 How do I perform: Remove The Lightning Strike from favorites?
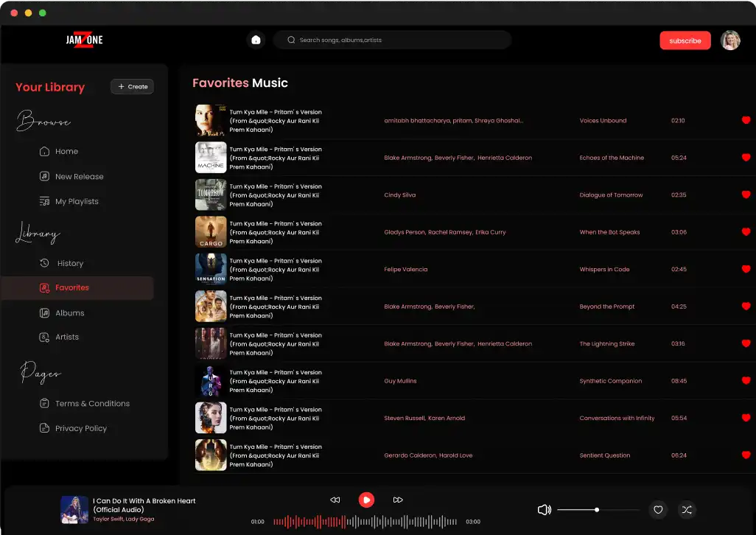click(746, 343)
